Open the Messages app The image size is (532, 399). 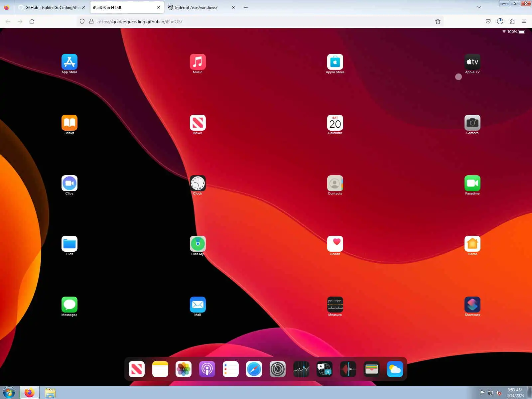pyautogui.click(x=69, y=305)
